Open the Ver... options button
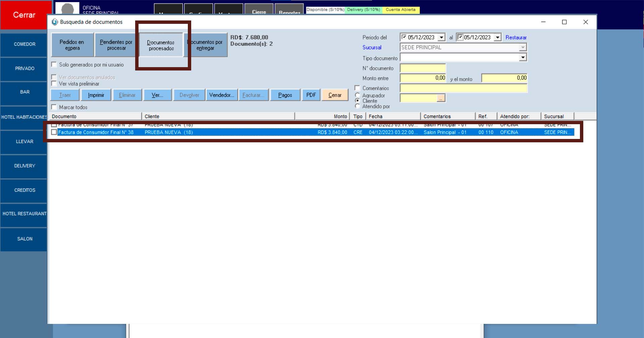The width and height of the screenshot is (644, 338). pyautogui.click(x=157, y=95)
